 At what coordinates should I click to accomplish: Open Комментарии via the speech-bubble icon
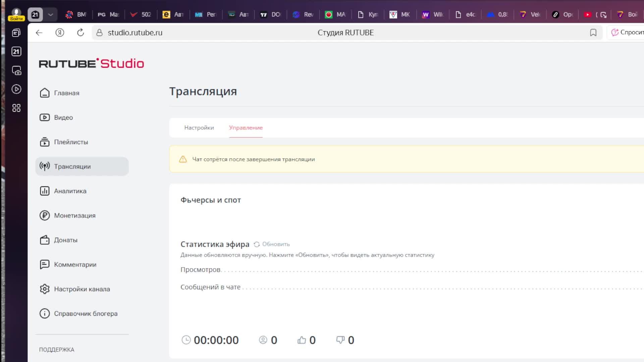pyautogui.click(x=45, y=264)
